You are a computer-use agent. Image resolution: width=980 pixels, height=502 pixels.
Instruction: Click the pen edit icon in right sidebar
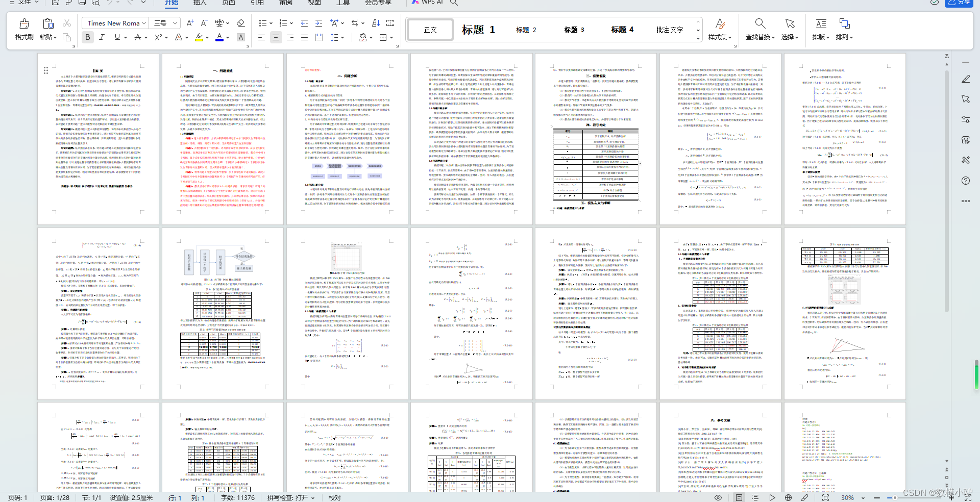coord(966,79)
